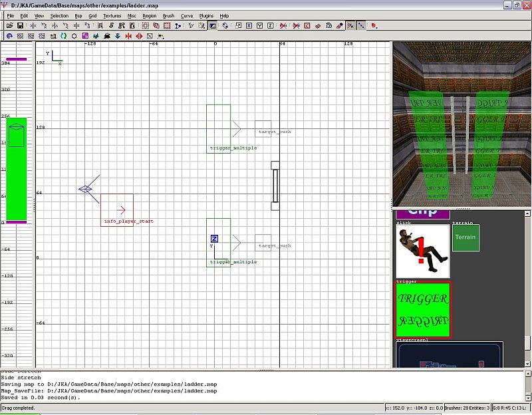Click the crossed-box icon in second toolbar
532x415 pixels.
pyautogui.click(x=150, y=35)
